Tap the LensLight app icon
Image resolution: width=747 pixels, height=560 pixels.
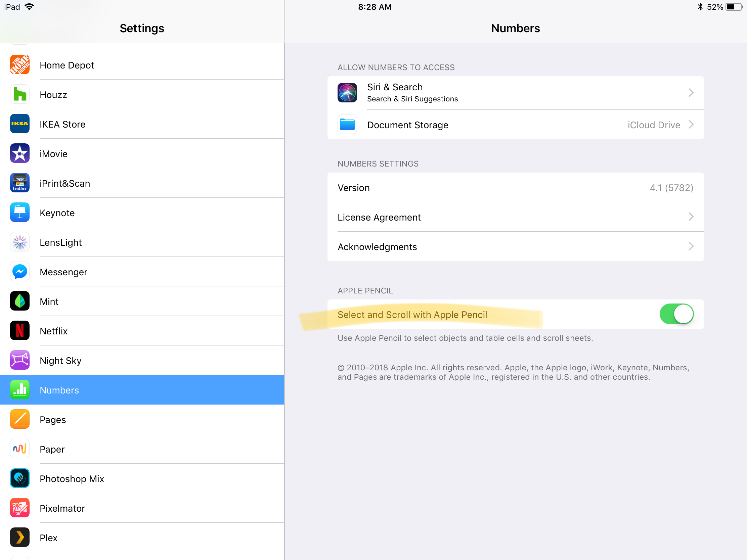19,242
